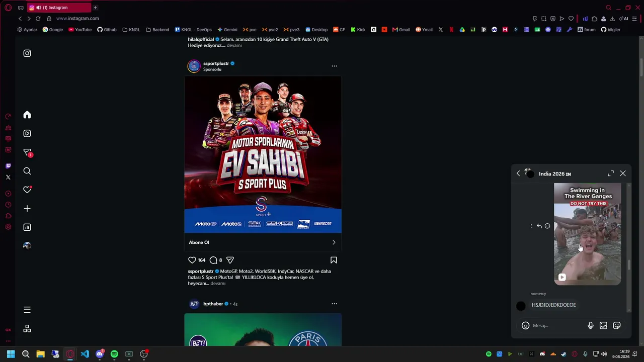This screenshot has width=644, height=362.
Task: Open more options for bpthaber post
Action: pos(334,304)
